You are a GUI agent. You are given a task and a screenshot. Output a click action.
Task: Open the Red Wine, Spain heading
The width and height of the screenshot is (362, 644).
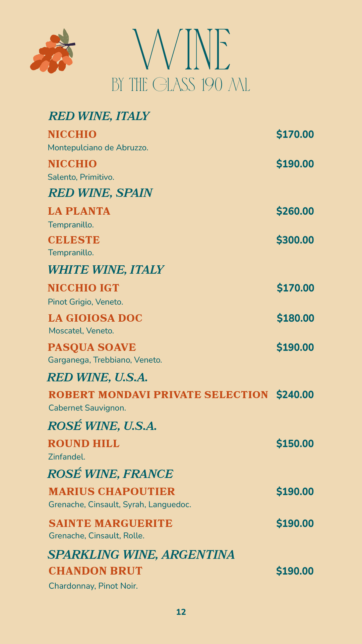101,193
